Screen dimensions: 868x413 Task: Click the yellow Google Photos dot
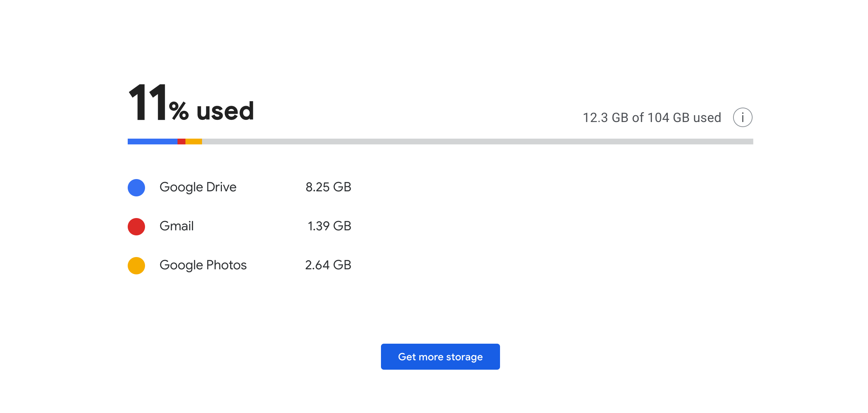pos(136,266)
